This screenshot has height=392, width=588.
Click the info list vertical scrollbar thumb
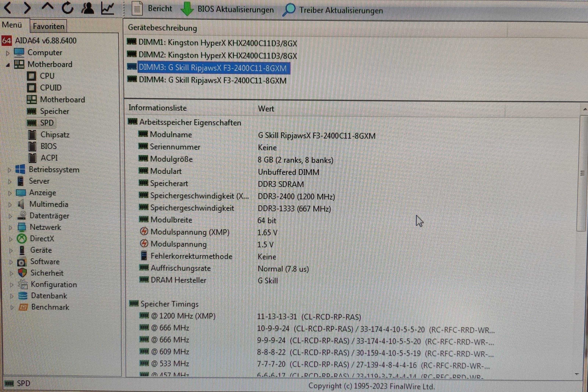[582, 173]
